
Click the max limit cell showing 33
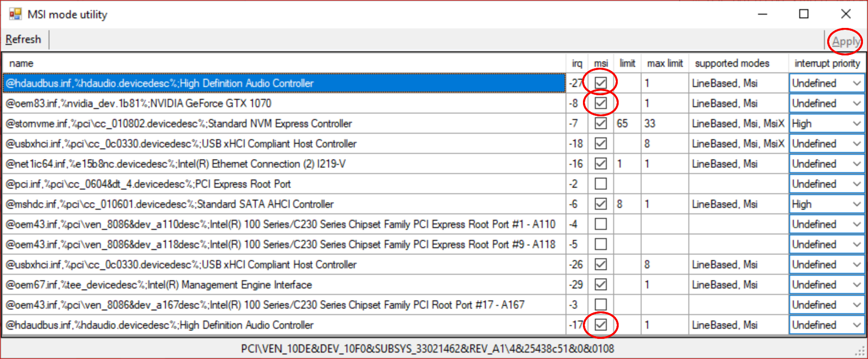click(x=665, y=124)
